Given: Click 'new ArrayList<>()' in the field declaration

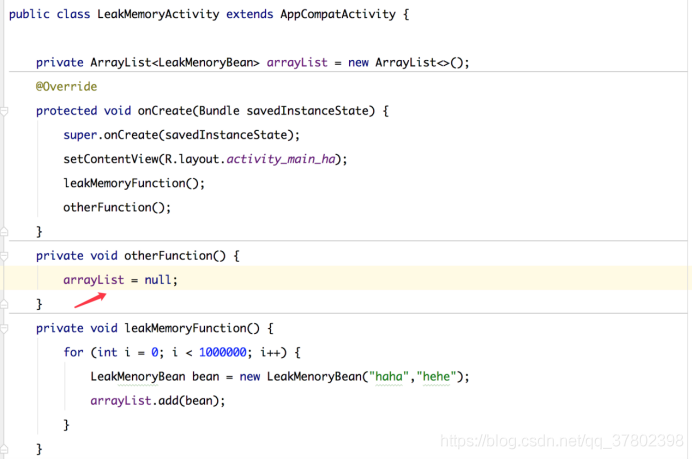Looking at the screenshot, I should coord(406,63).
